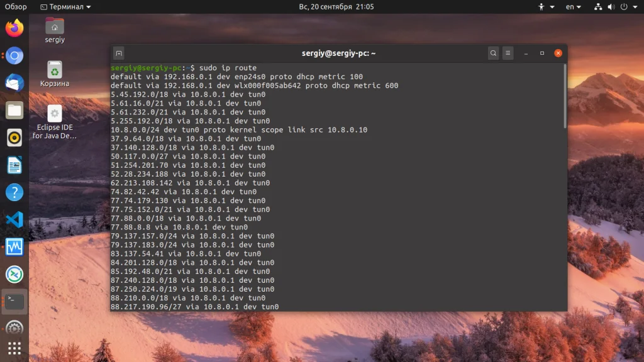Image resolution: width=644 pixels, height=362 pixels.
Task: Launch Rhythmbox music player from dock
Action: 14,138
